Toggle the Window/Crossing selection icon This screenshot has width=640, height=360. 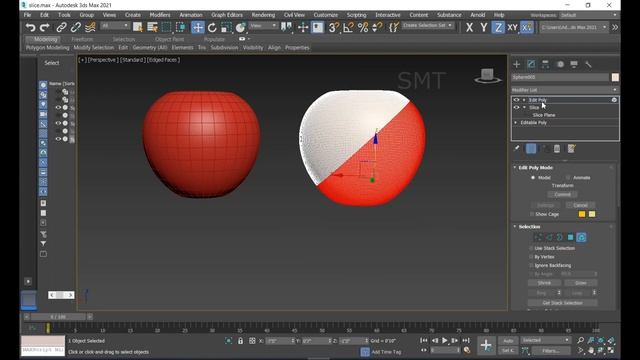tap(180, 27)
